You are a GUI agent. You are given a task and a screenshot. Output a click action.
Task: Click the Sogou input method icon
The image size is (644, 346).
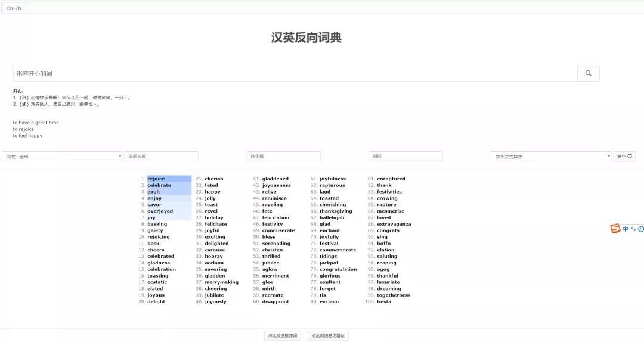[x=615, y=229]
